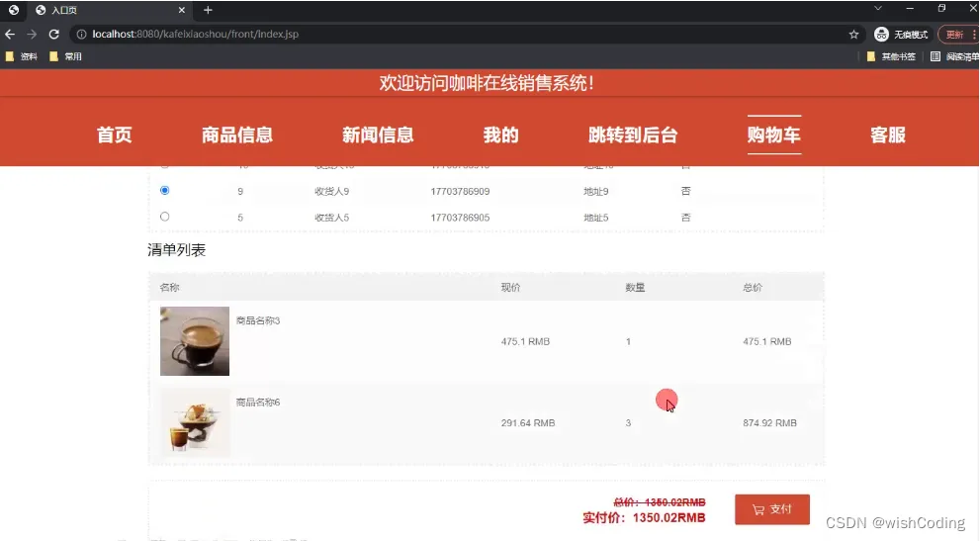Open the 商品信息 navigation item

[237, 135]
